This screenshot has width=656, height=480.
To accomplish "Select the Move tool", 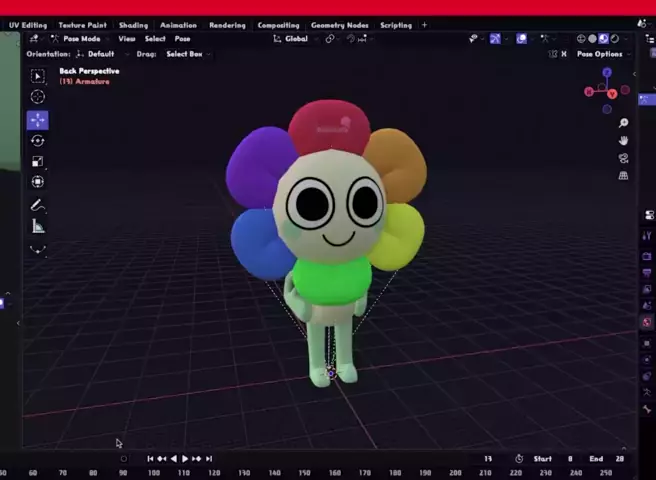I will pos(37,120).
